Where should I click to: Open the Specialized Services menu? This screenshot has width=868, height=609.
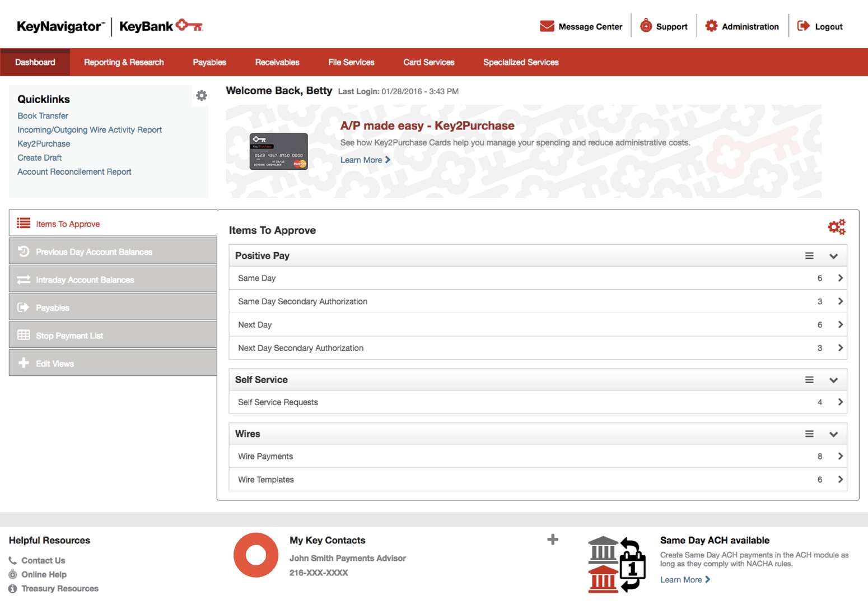[521, 62]
